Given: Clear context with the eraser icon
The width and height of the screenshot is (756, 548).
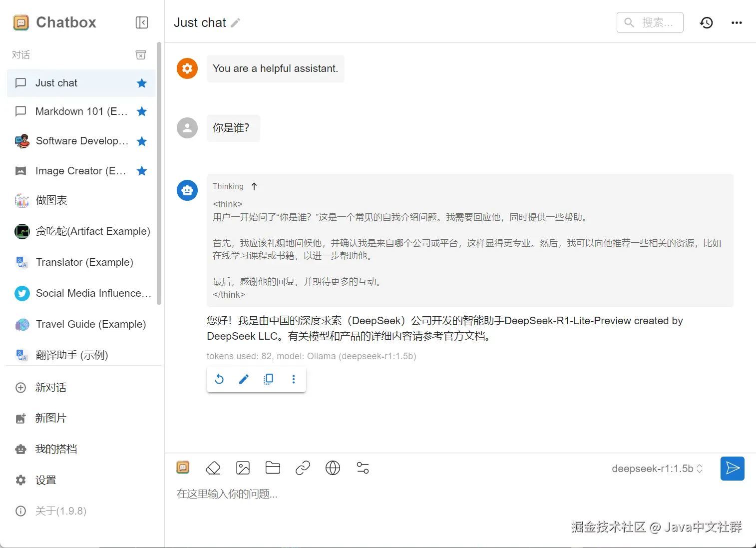Looking at the screenshot, I should pos(213,468).
